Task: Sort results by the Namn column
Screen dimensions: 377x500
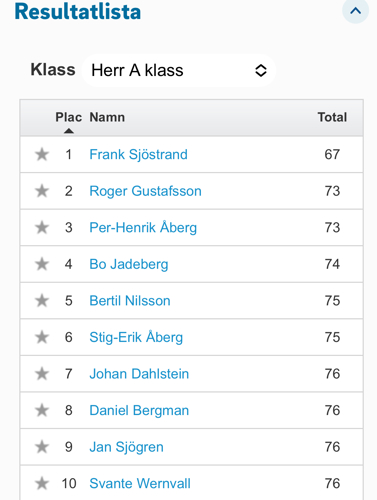Action: [107, 117]
